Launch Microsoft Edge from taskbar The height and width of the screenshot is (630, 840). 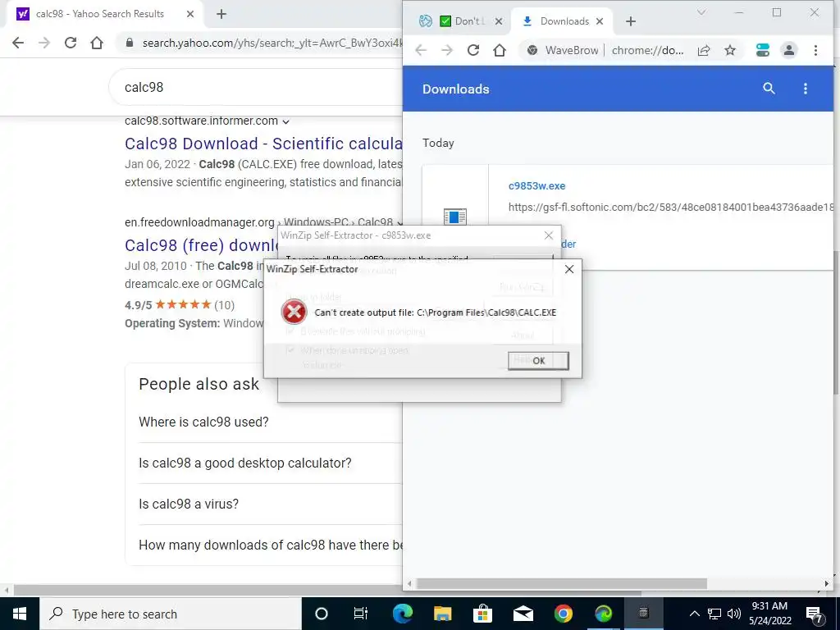click(x=402, y=614)
